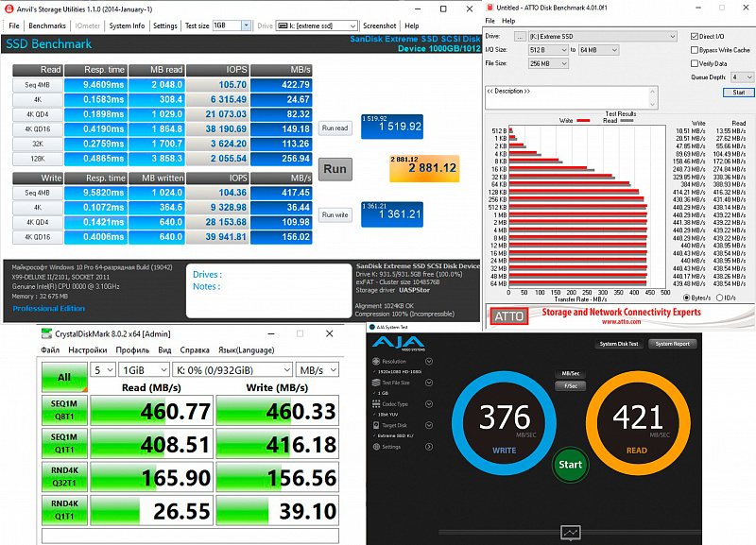Viewport: 756px width, 545px height.
Task: Open ATTO Help menu
Action: tap(508, 21)
